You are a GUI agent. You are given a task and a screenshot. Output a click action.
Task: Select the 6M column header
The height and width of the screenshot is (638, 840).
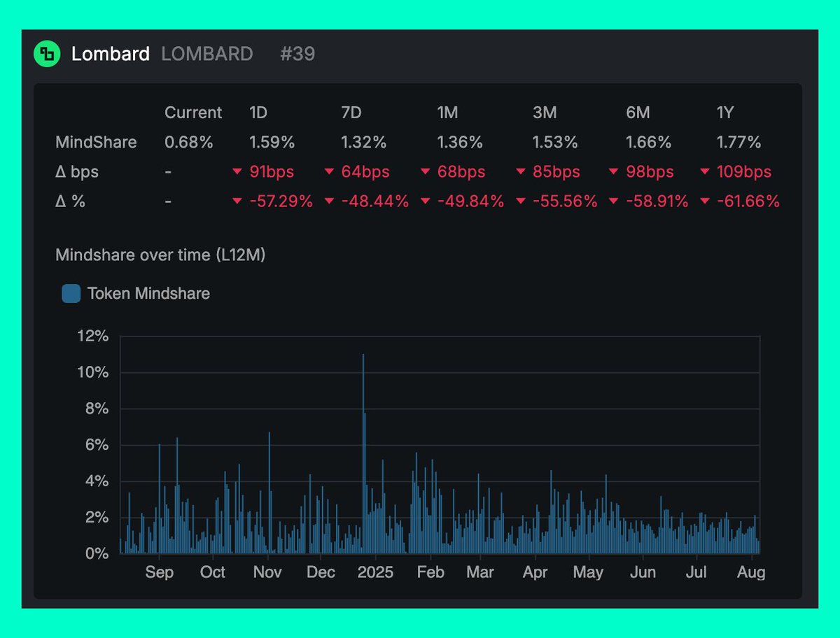pyautogui.click(x=640, y=113)
